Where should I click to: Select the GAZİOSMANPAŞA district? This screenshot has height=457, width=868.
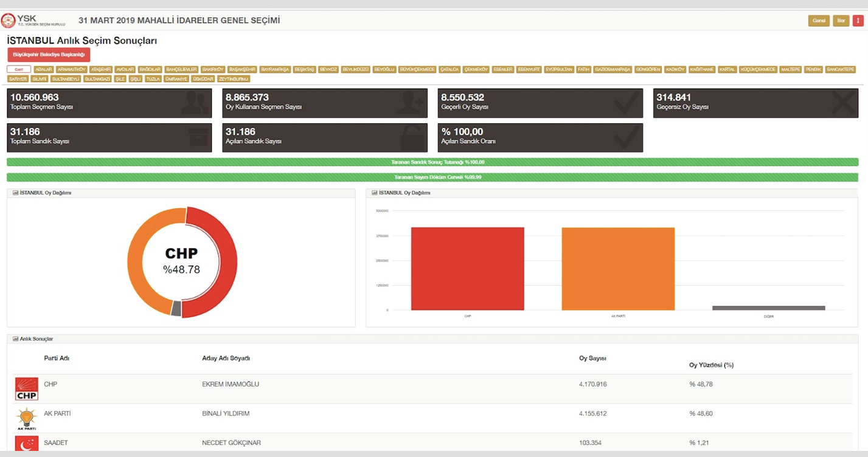click(613, 69)
